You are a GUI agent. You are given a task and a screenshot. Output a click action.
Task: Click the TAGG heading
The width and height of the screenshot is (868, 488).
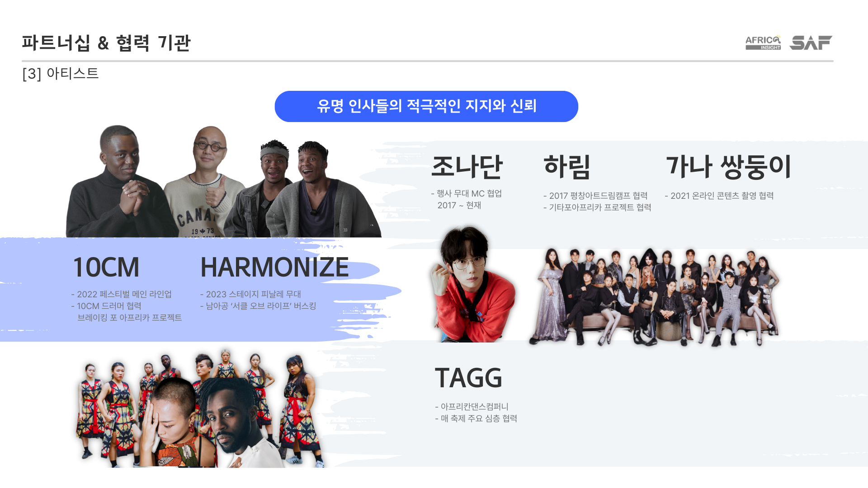[468, 378]
